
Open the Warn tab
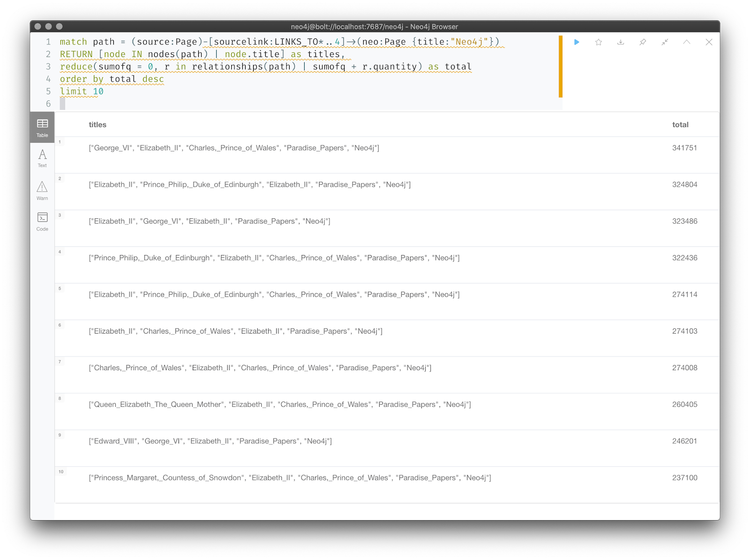tap(42, 191)
